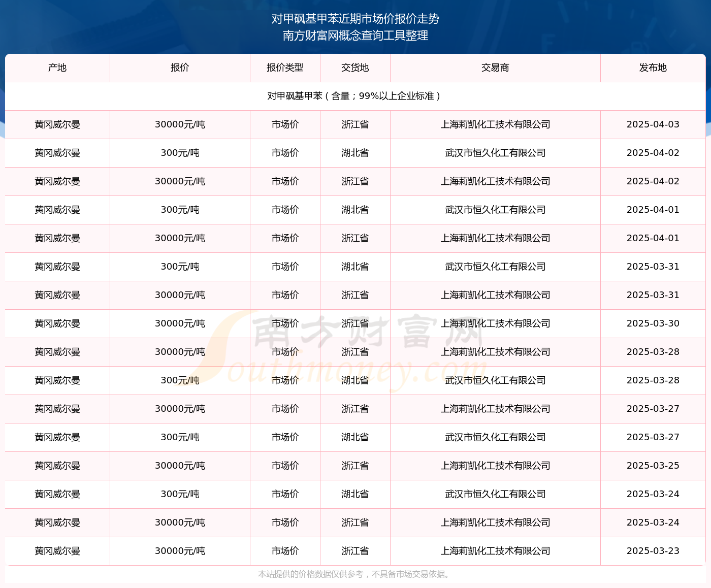Click 湖北省 in the 2025-03-24 row
Screen dimensions: 711x588
tap(355, 494)
